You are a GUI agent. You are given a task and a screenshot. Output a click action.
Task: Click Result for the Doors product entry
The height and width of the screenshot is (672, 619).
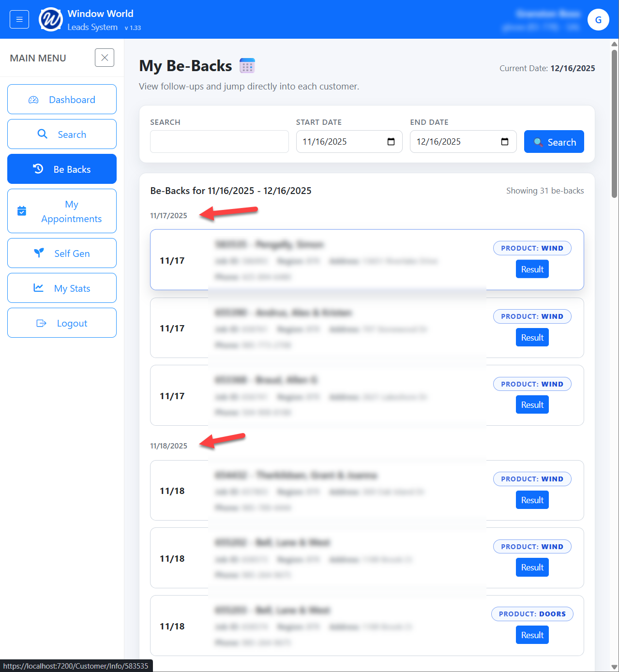(532, 635)
